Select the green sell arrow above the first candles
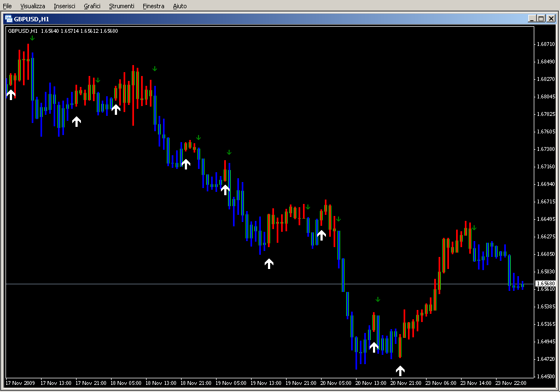 click(32, 38)
